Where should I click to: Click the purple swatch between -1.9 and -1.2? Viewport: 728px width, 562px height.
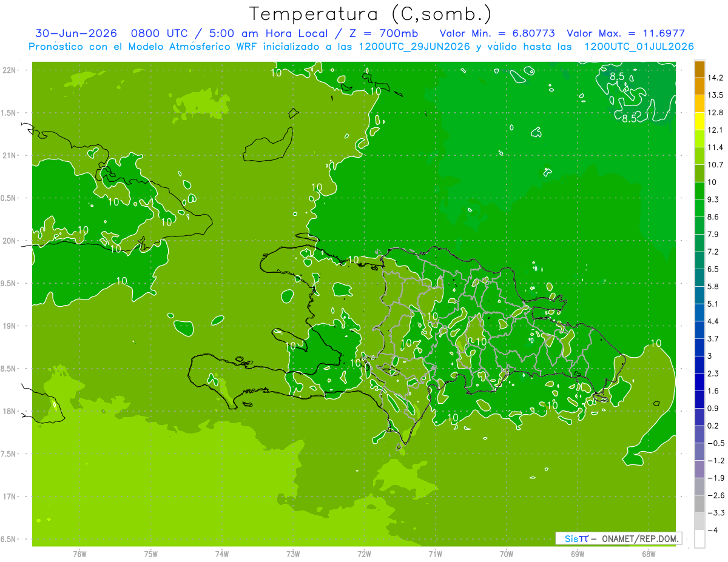[x=699, y=469]
